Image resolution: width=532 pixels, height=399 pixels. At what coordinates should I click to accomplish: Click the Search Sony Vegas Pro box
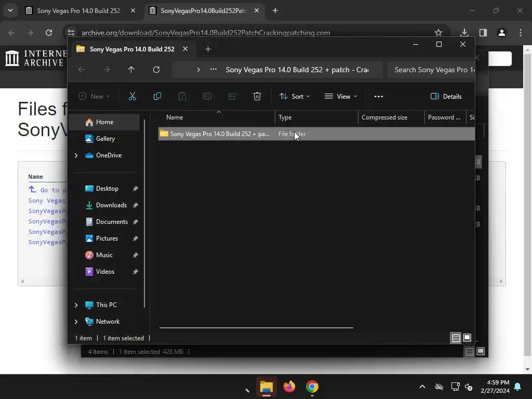click(431, 70)
